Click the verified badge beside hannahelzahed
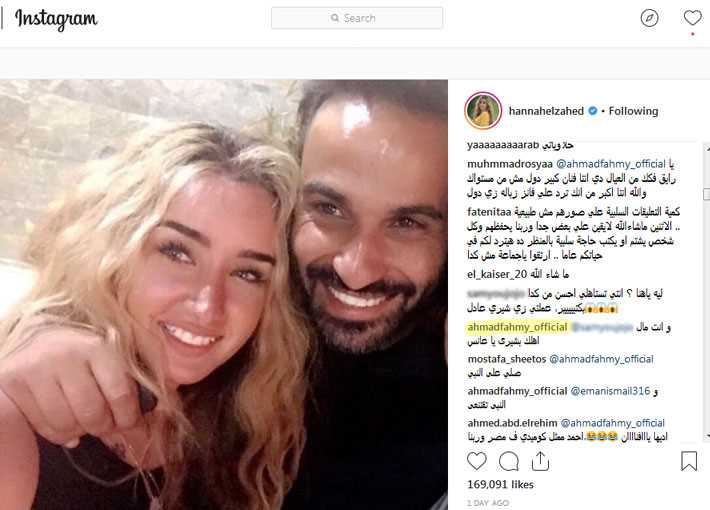Screen dimensions: 710x510 pos(592,111)
